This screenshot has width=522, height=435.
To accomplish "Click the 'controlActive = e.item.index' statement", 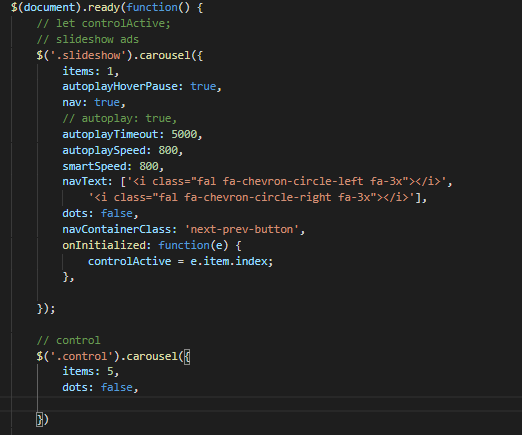I will pos(180,261).
